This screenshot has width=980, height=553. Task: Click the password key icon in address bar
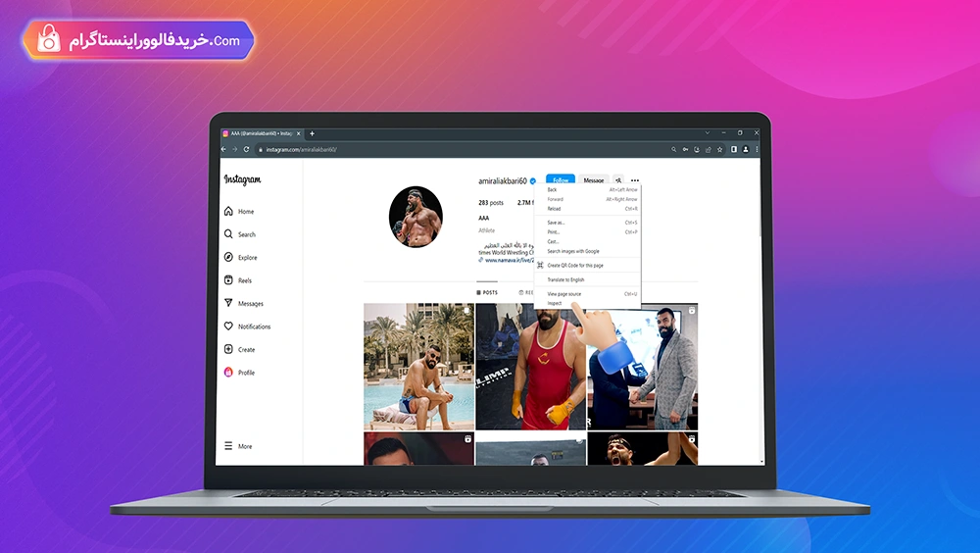pyautogui.click(x=686, y=149)
